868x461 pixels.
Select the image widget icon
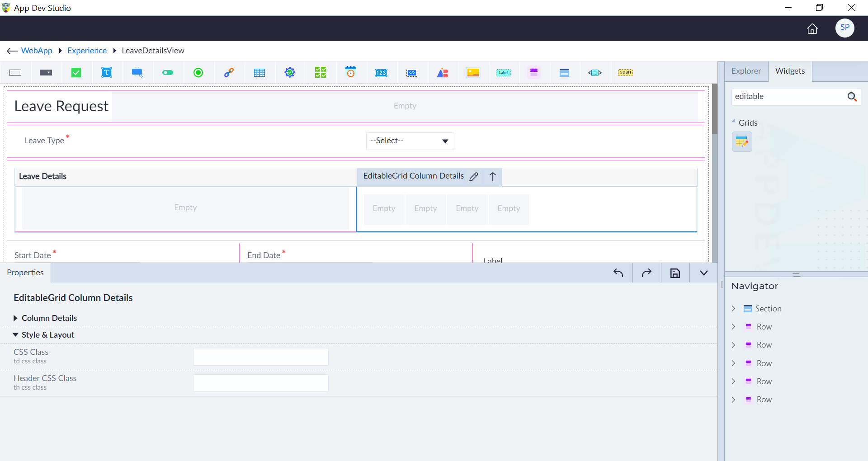point(473,73)
